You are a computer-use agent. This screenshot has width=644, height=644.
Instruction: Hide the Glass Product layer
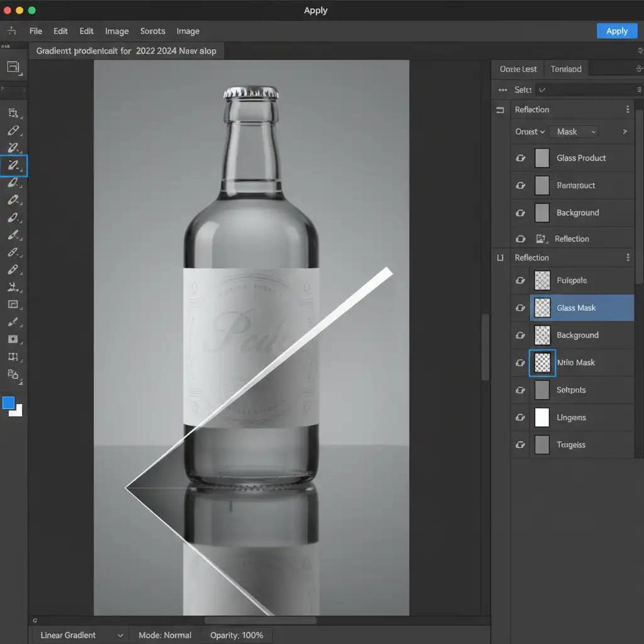click(520, 158)
